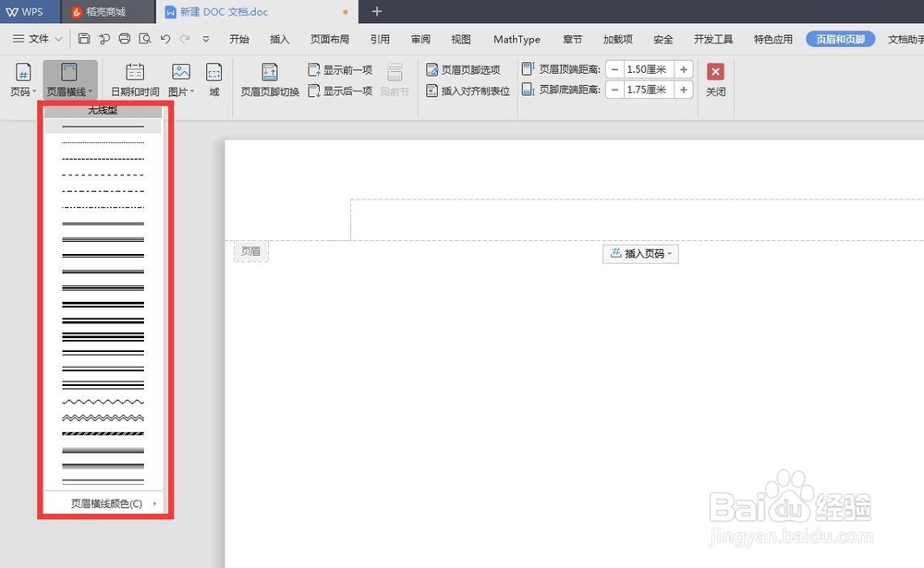Switch to the 安全 tab
The image size is (924, 568).
point(663,40)
